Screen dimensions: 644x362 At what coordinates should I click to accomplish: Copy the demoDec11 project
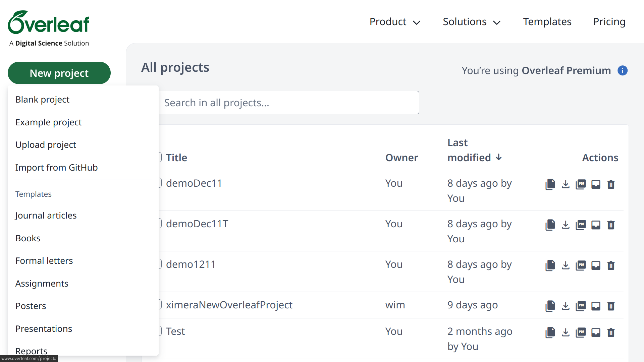click(x=550, y=184)
